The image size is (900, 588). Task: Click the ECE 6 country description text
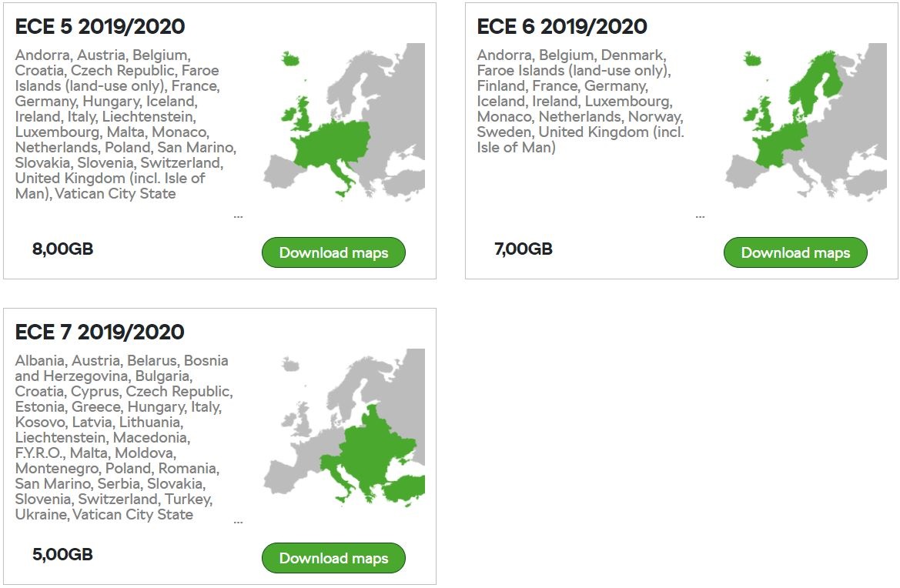coord(579,102)
